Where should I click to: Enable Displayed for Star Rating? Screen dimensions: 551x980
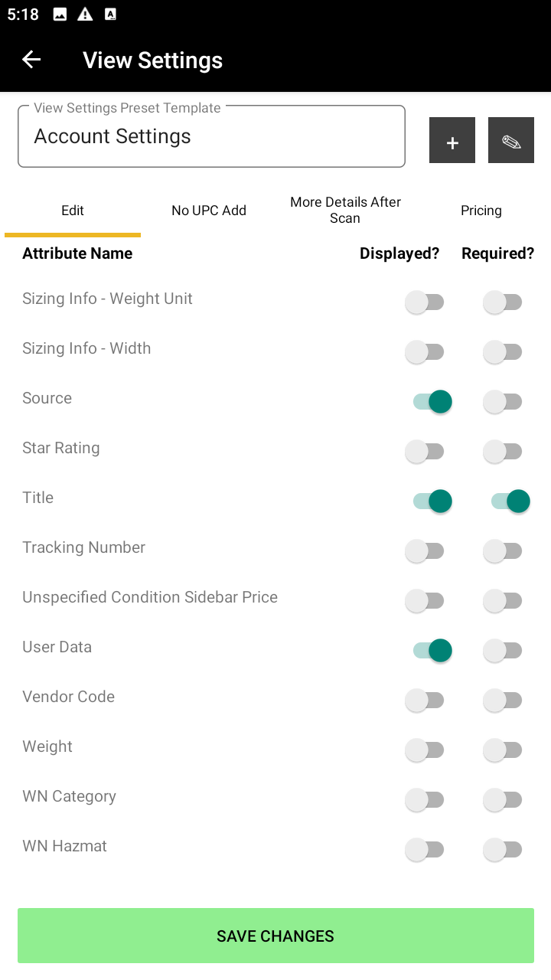point(425,451)
